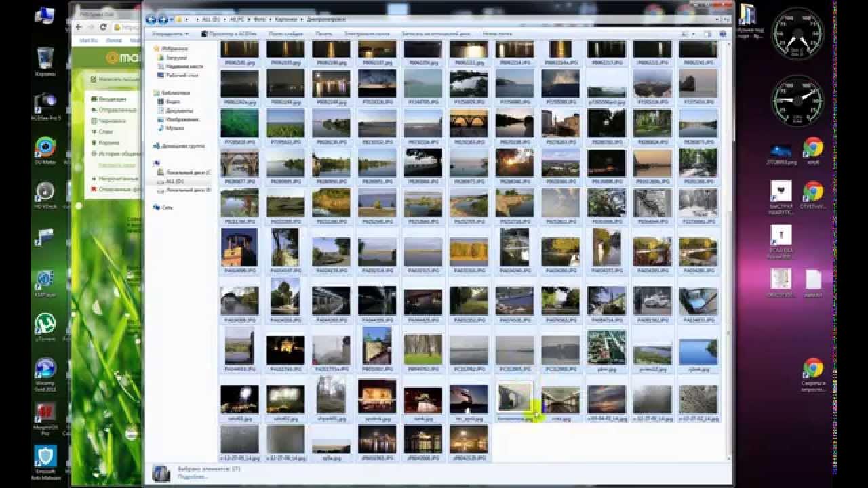
Task: Open HD VDeck desktop icon
Action: (x=45, y=195)
